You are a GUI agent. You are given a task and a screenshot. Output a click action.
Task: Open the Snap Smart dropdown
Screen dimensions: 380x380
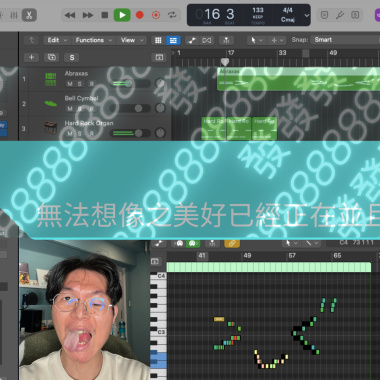(x=345, y=40)
